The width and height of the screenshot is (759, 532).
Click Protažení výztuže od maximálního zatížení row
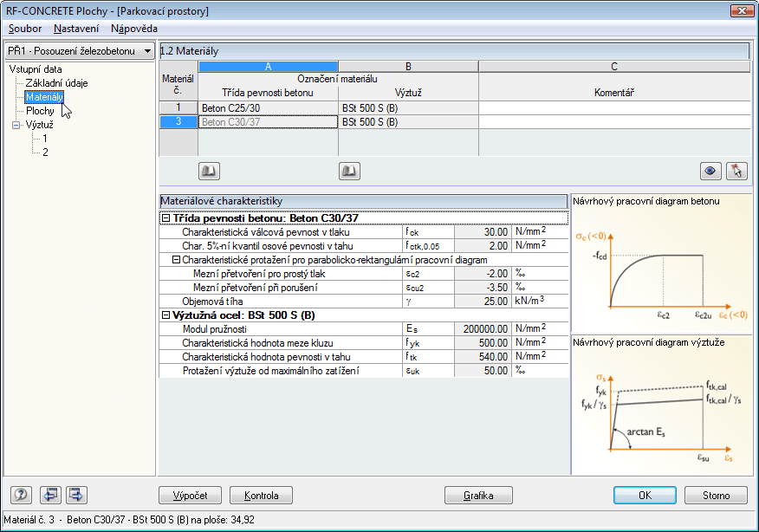[x=364, y=371]
